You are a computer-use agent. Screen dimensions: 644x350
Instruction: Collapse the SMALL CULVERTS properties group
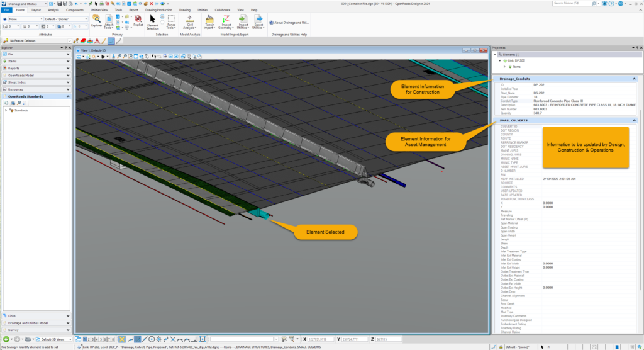pyautogui.click(x=634, y=120)
